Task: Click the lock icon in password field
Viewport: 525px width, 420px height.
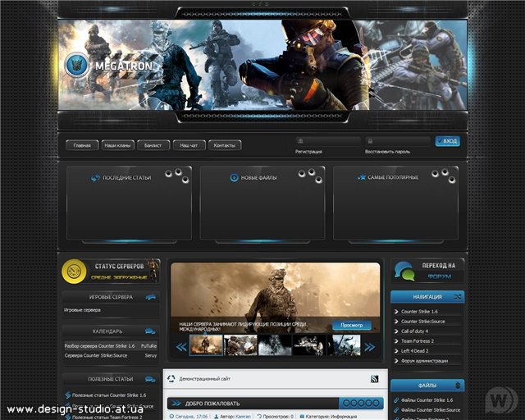Action: (x=370, y=141)
